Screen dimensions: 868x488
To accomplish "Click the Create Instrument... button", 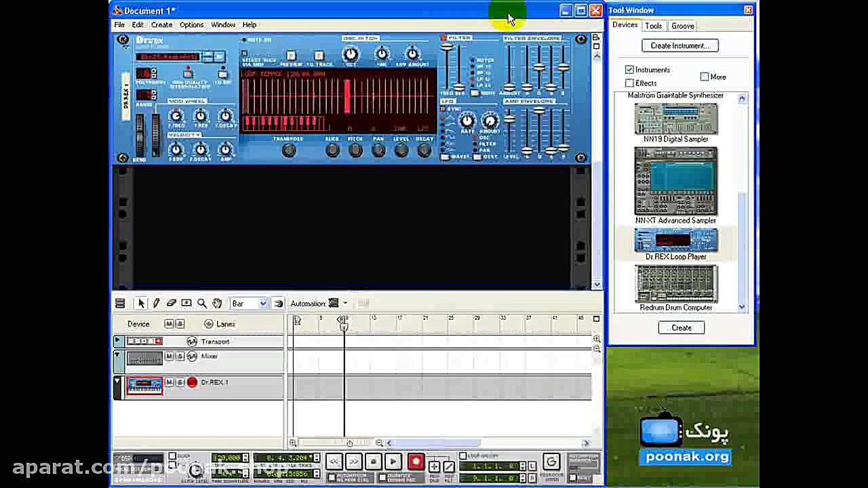I will [x=680, y=45].
